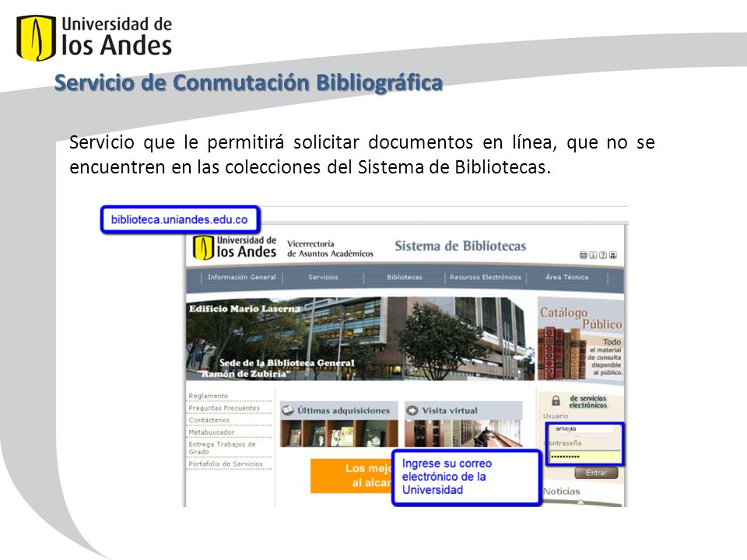Screen dimensions: 747x560
Task: Click the Visita virtual preview image
Action: [463, 433]
